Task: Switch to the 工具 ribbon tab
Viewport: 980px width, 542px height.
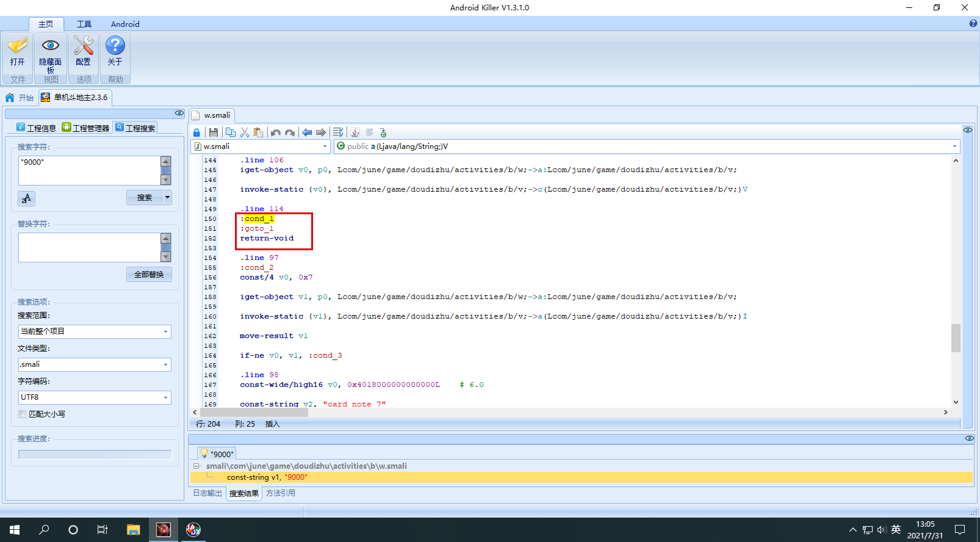Action: 84,24
